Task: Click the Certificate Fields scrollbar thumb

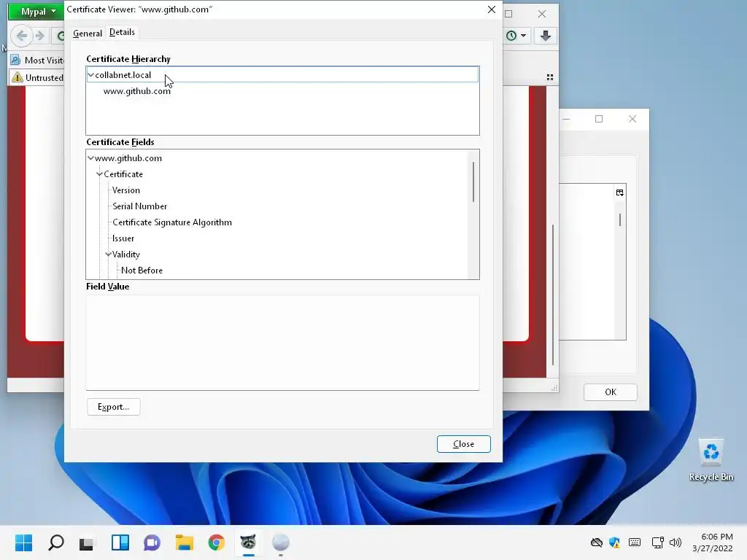Action: 473,182
